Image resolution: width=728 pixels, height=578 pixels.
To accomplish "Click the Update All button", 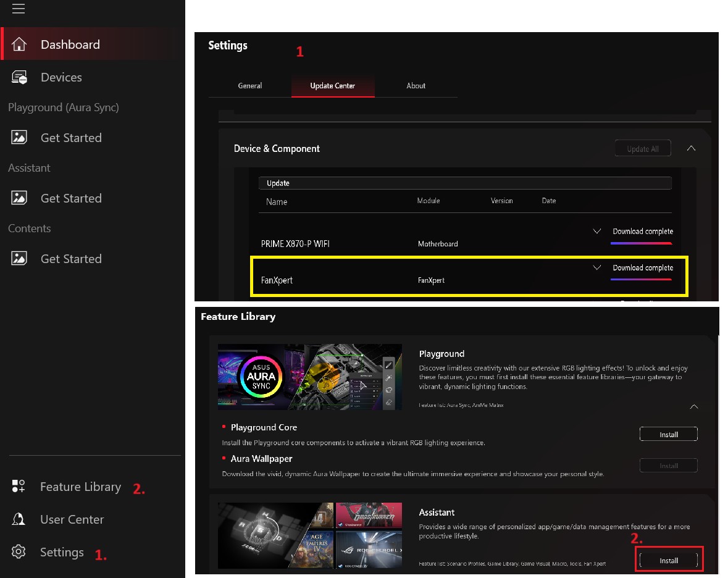I will point(643,149).
